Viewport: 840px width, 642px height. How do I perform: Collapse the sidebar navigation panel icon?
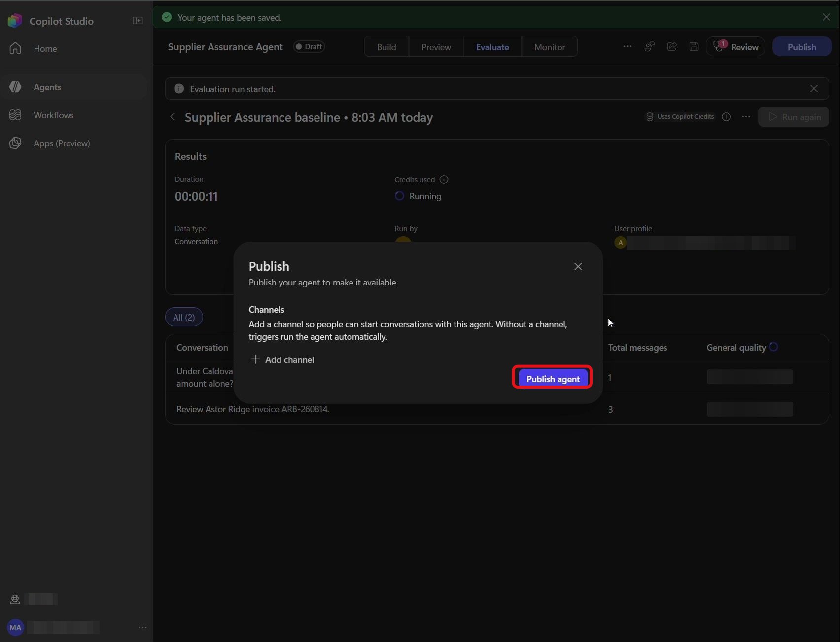click(138, 21)
